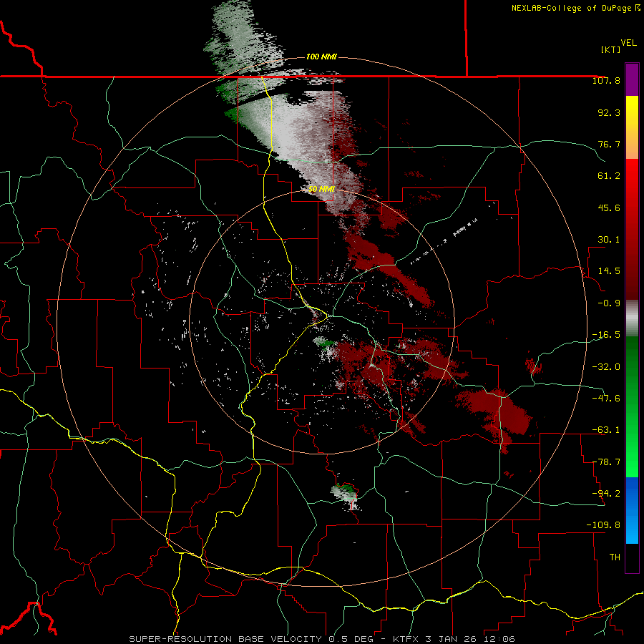Click the 100 NMI range ring label
Image resolution: width=644 pixels, height=644 pixels.
click(x=321, y=57)
